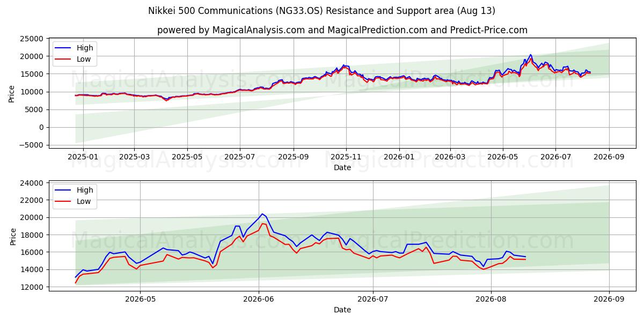Click the '12000' price tick in bottom chart
The image size is (644, 322).
32,287
